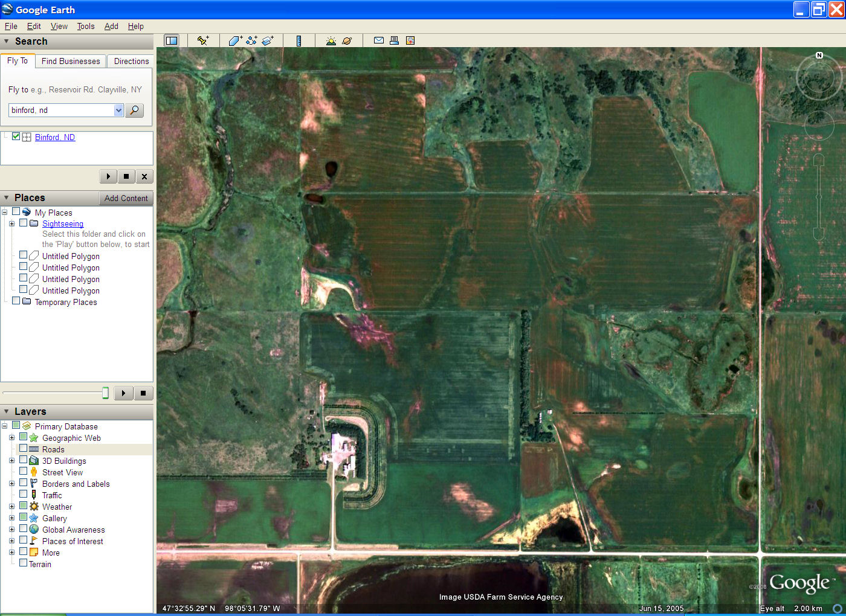The width and height of the screenshot is (846, 616).
Task: Collapse the Layers panel triangle
Action: [7, 411]
